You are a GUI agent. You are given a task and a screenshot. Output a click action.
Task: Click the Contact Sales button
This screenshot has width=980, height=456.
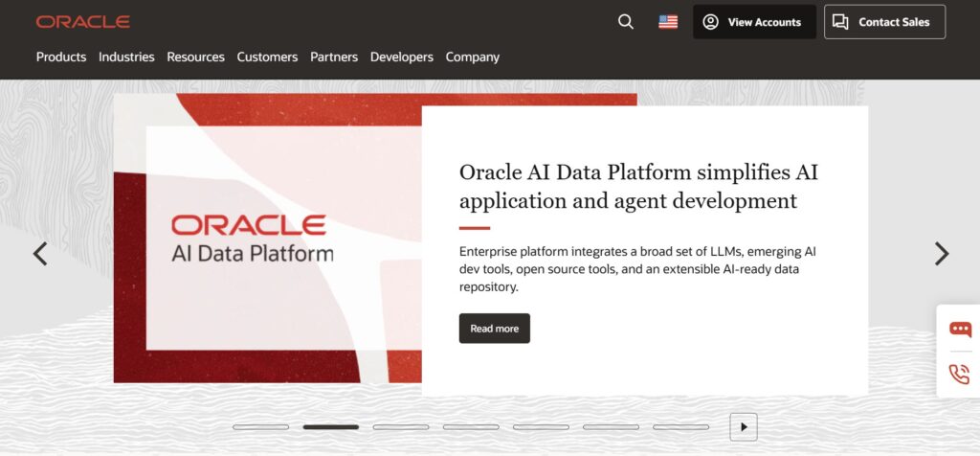pyautogui.click(x=884, y=22)
